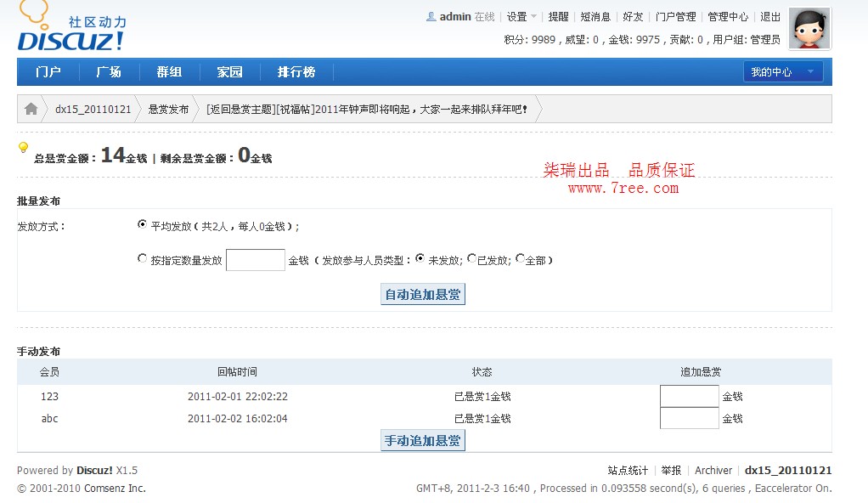Image resolution: width=868 pixels, height=503 pixels.
Task: Click the 手动追加悬赏 button
Action: point(423,440)
